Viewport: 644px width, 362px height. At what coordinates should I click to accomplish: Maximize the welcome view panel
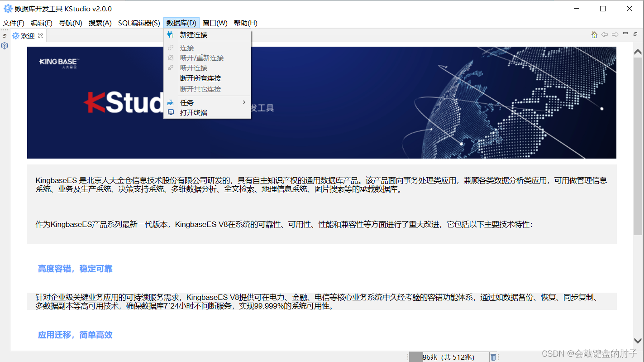point(635,34)
